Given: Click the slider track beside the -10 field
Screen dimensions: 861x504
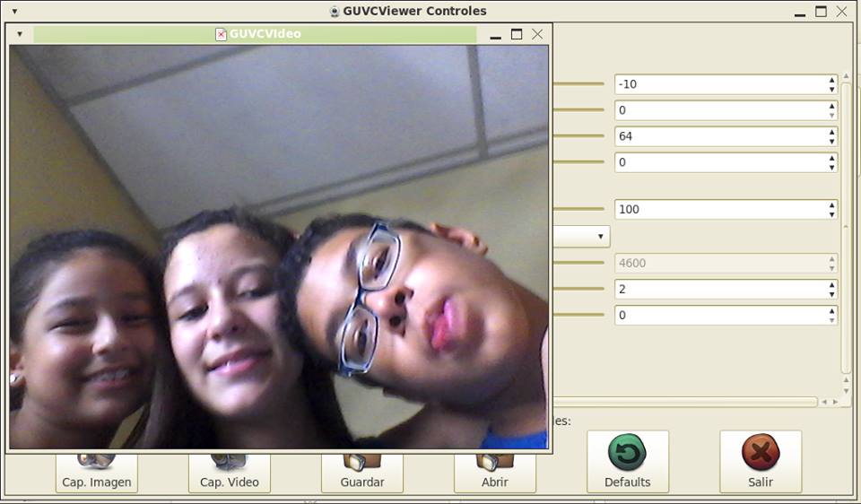Looking at the screenshot, I should pyautogui.click(x=578, y=84).
